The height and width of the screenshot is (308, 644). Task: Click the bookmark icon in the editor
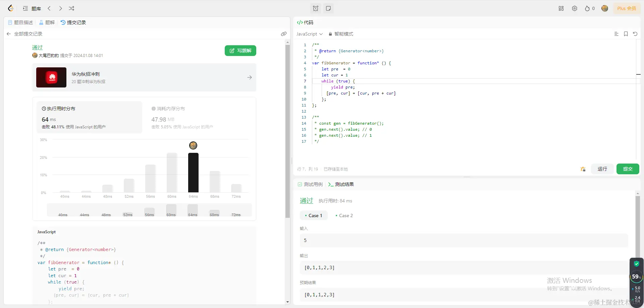pyautogui.click(x=626, y=34)
